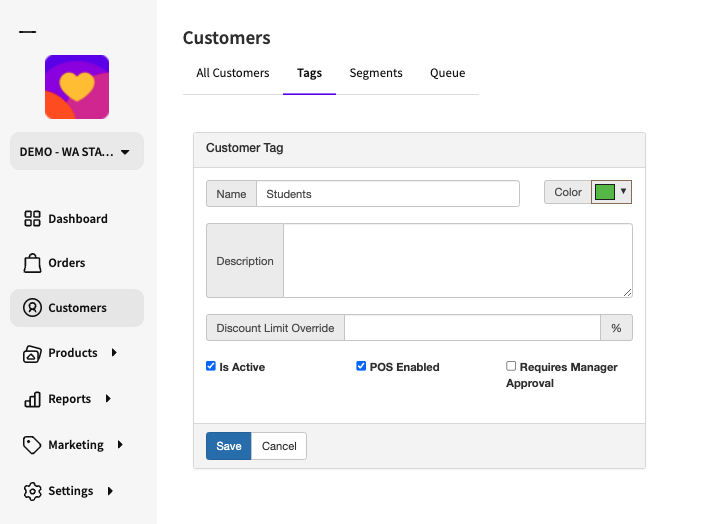This screenshot has width=705, height=524.
Task: Switch to the Segments tab
Action: coord(376,73)
